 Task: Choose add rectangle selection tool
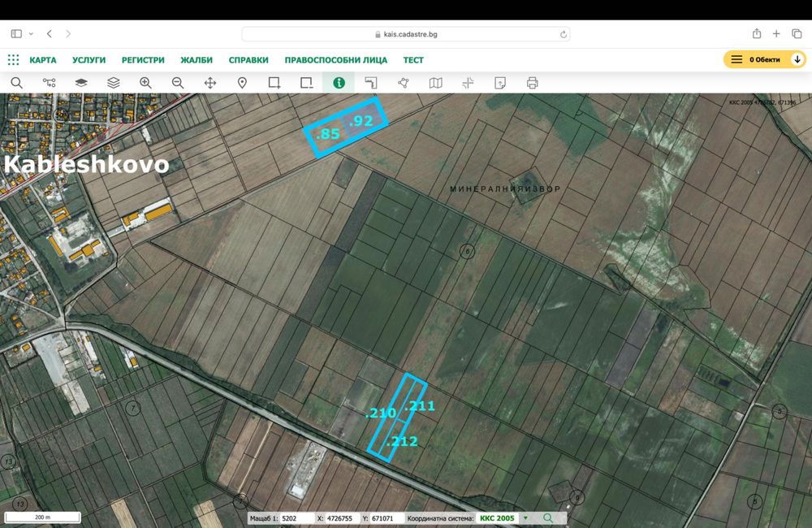pos(274,83)
